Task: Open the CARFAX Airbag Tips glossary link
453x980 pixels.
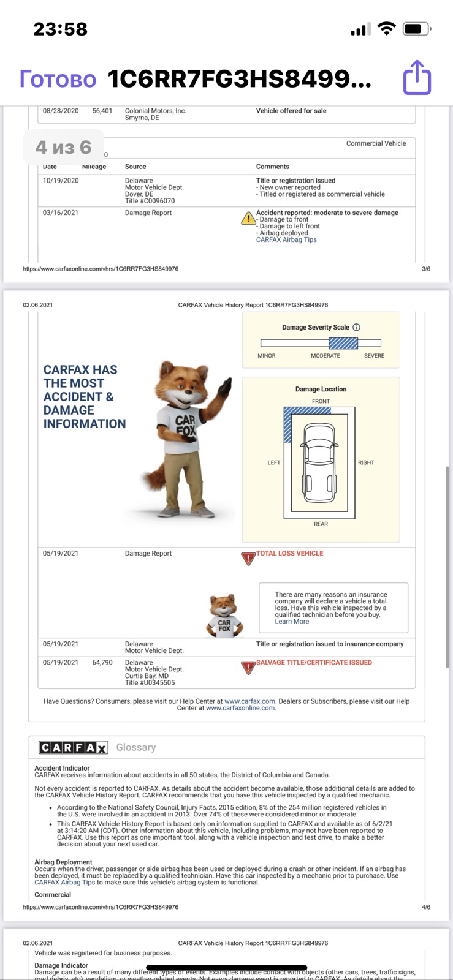Action: coord(64,883)
